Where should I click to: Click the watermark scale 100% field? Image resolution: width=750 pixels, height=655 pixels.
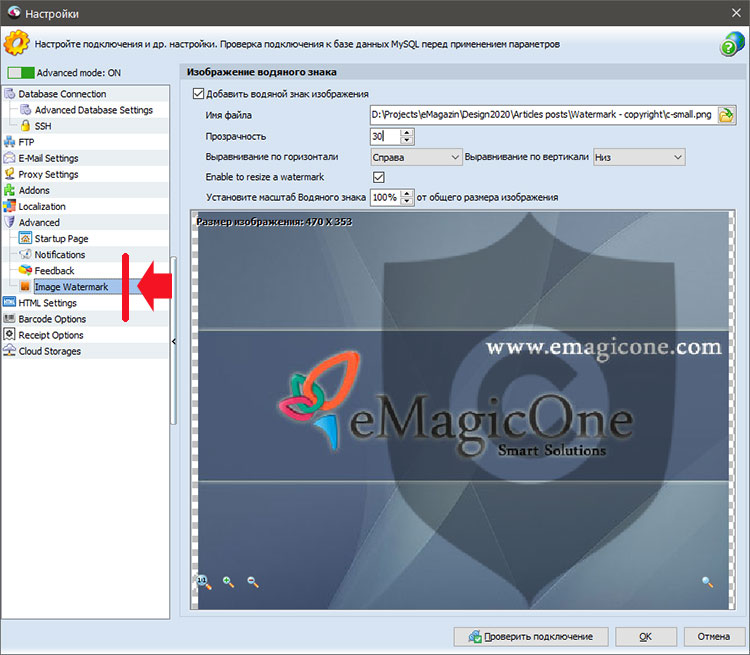point(385,197)
